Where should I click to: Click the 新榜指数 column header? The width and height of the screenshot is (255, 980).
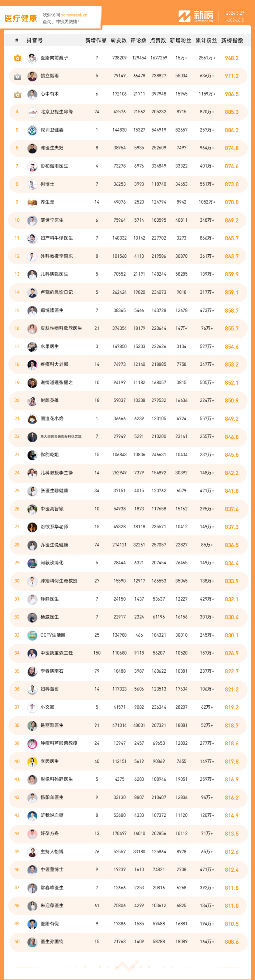point(232,40)
